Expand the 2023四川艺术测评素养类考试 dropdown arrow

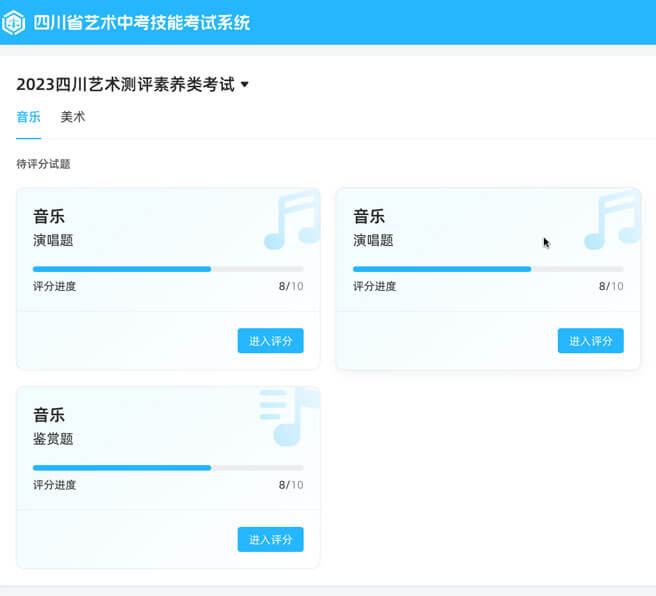245,84
